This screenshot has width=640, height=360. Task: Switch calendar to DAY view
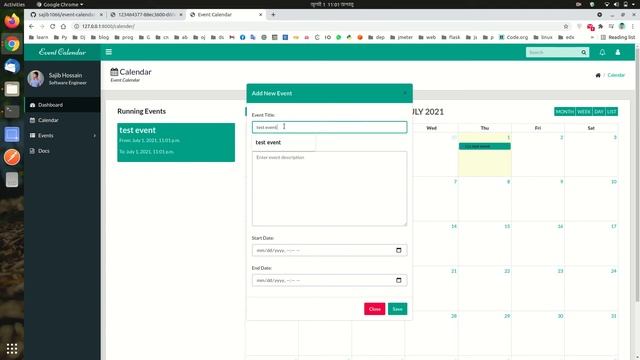pos(599,111)
